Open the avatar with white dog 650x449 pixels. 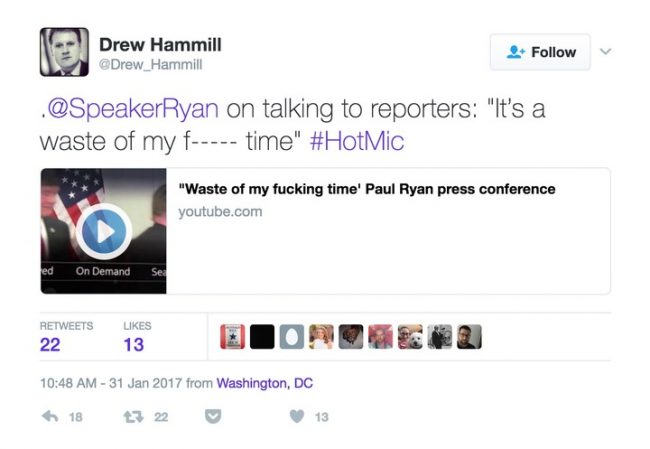[410, 336]
